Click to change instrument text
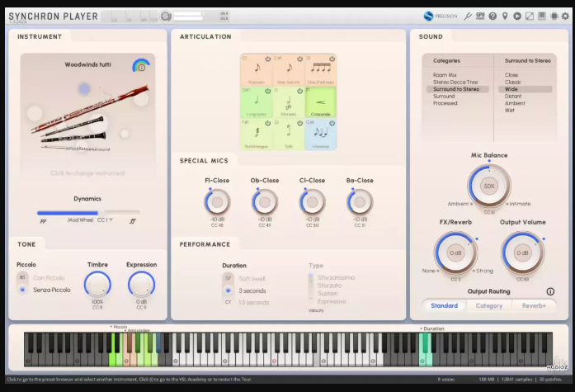This screenshot has width=575, height=392. (87, 173)
